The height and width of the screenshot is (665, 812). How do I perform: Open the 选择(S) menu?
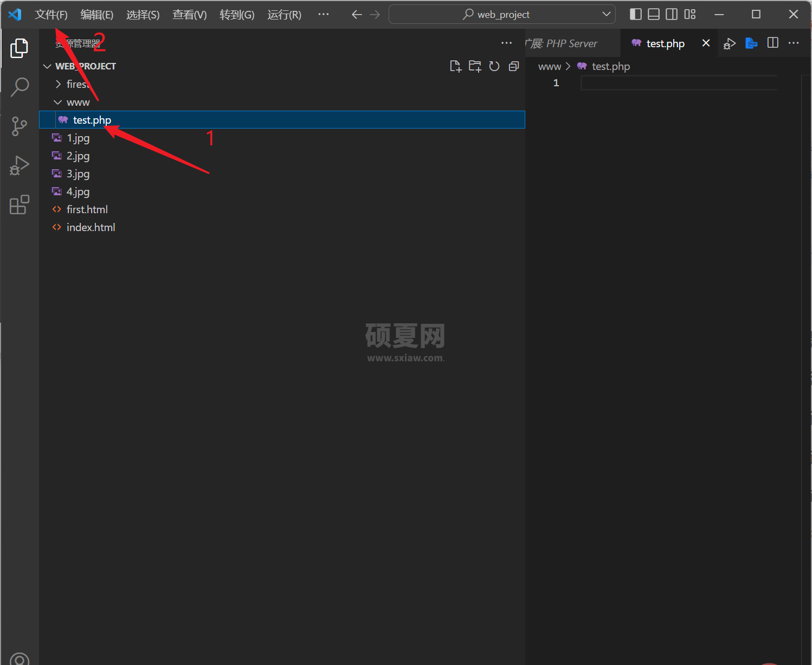(143, 15)
